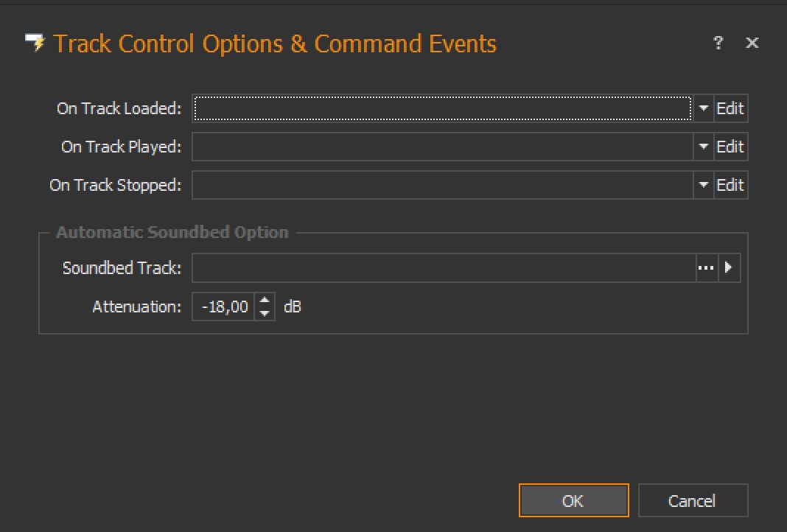The image size is (787, 532).
Task: Expand the On Track Stopped dropdown arrow
Action: [x=703, y=185]
